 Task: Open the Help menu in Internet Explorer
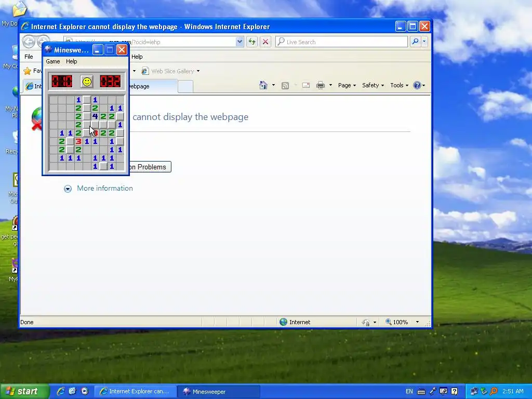coord(137,57)
